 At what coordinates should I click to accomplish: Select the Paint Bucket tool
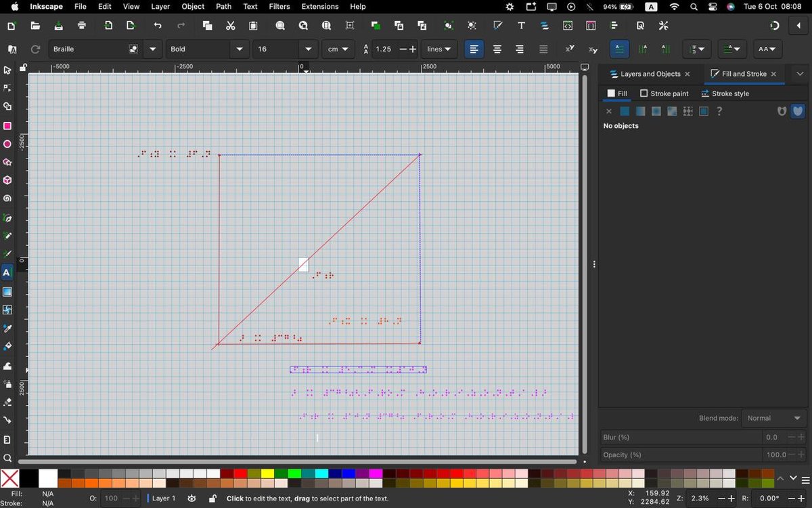pyautogui.click(x=7, y=346)
